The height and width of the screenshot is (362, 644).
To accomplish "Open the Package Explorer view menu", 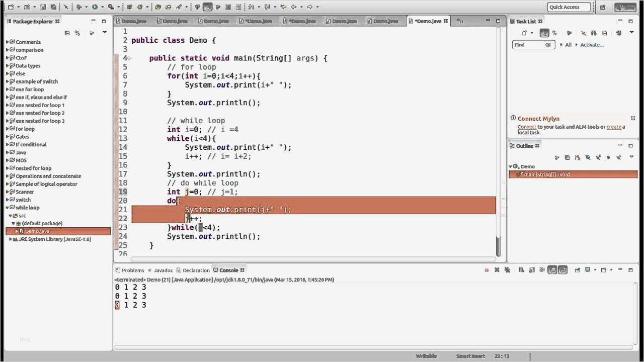I will [105, 33].
